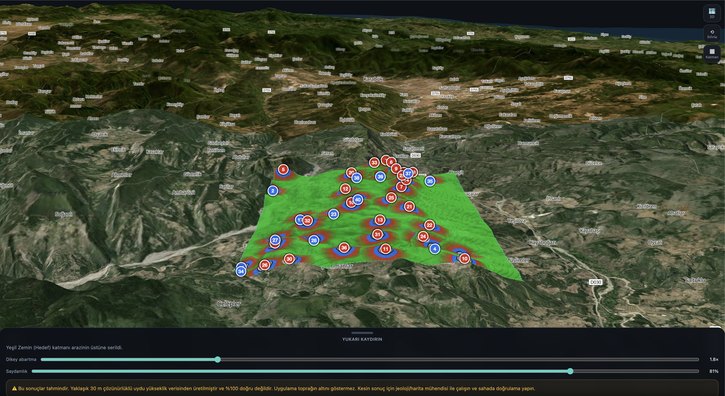This screenshot has width=725, height=396.
Task: Select blue marker 27
Action: click(275, 240)
